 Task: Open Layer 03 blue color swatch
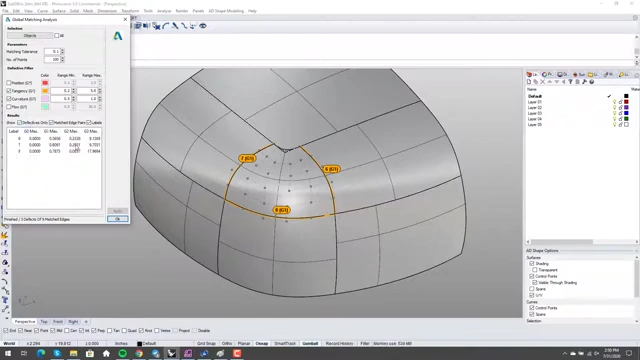coord(626,113)
